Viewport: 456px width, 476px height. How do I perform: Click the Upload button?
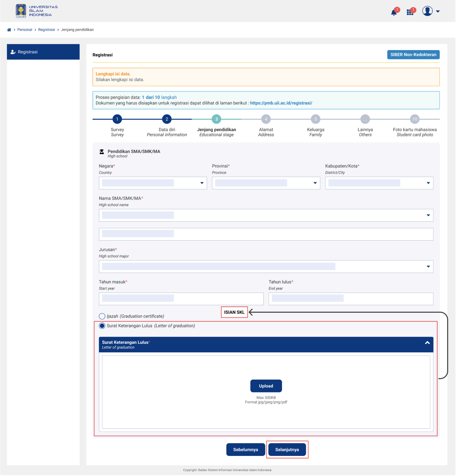(266, 386)
